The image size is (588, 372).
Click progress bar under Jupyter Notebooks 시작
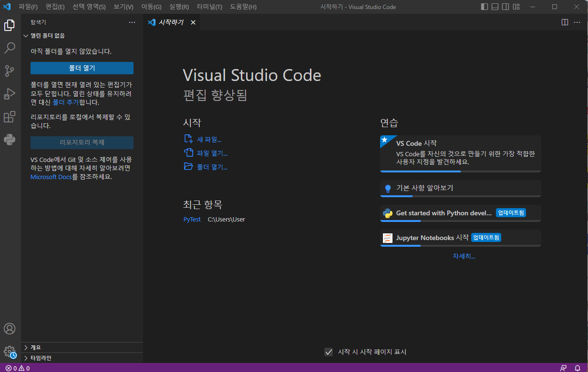(x=461, y=245)
